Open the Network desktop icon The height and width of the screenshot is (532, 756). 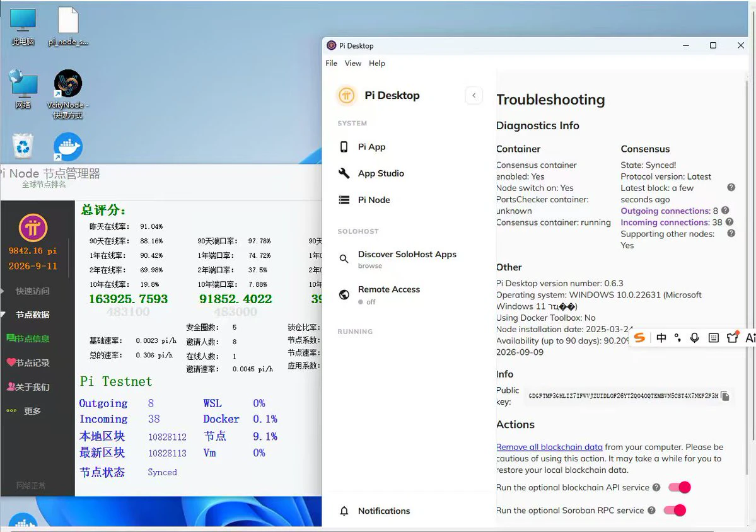click(x=23, y=90)
